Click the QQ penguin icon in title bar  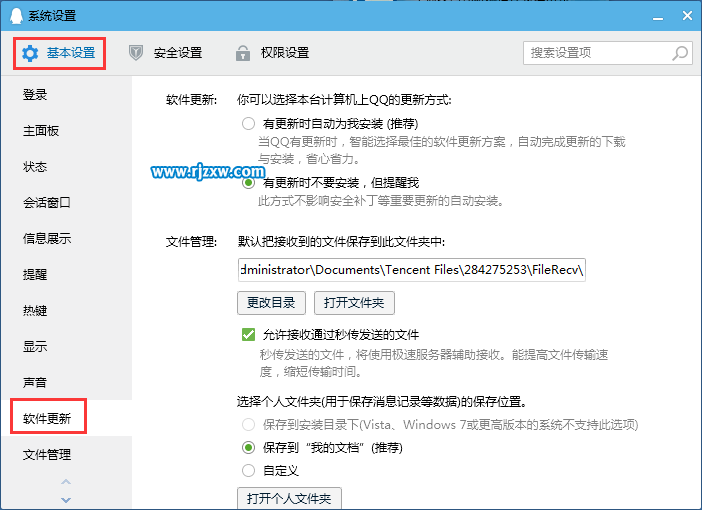pos(16,16)
